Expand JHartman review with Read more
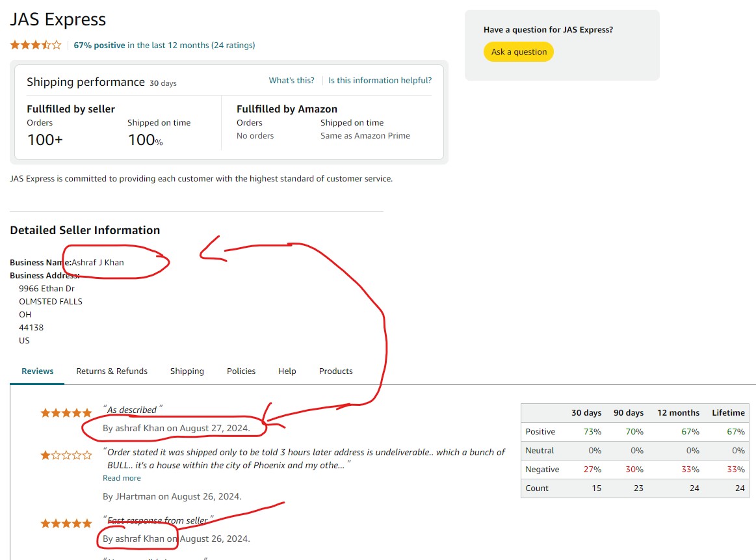756x560 pixels. 122,478
